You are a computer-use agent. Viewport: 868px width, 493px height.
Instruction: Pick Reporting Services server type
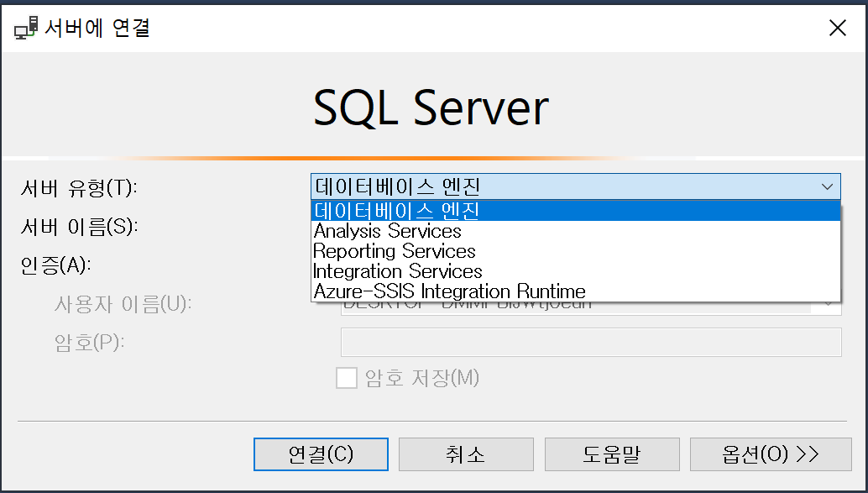click(x=576, y=251)
